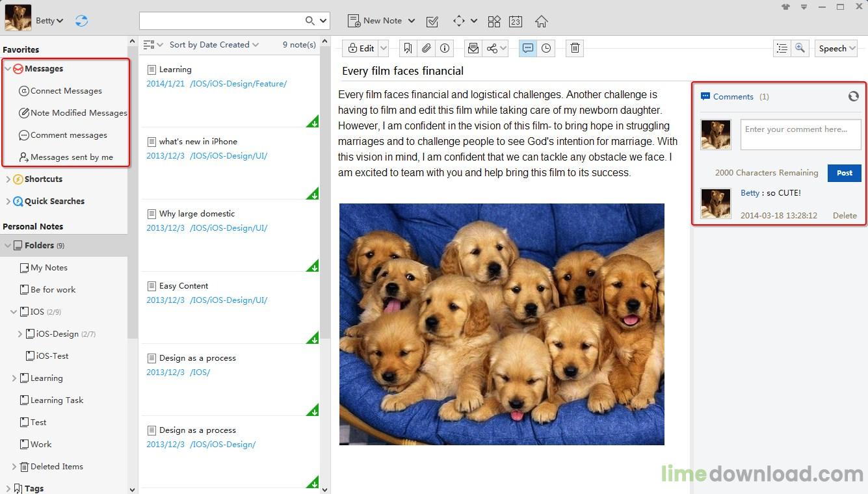Screen dimensions: 868x494
Task: Click the home icon in the toolbar
Action: point(541,21)
